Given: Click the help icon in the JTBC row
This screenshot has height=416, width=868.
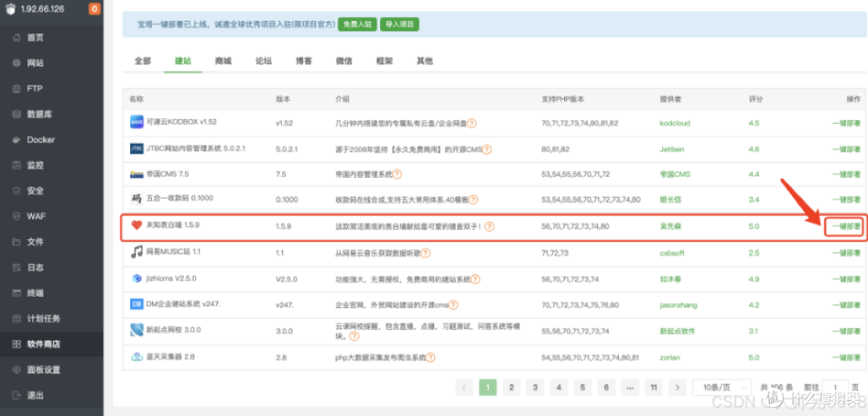Looking at the screenshot, I should point(486,150).
